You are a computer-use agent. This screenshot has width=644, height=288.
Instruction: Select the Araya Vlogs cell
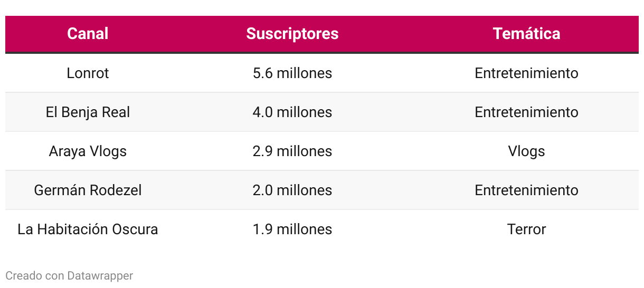[x=88, y=151]
